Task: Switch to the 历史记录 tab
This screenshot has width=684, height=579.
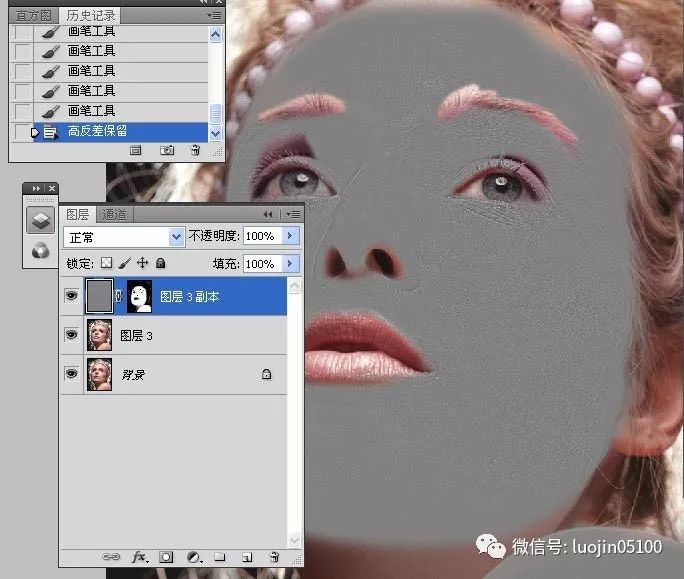Action: click(x=90, y=16)
